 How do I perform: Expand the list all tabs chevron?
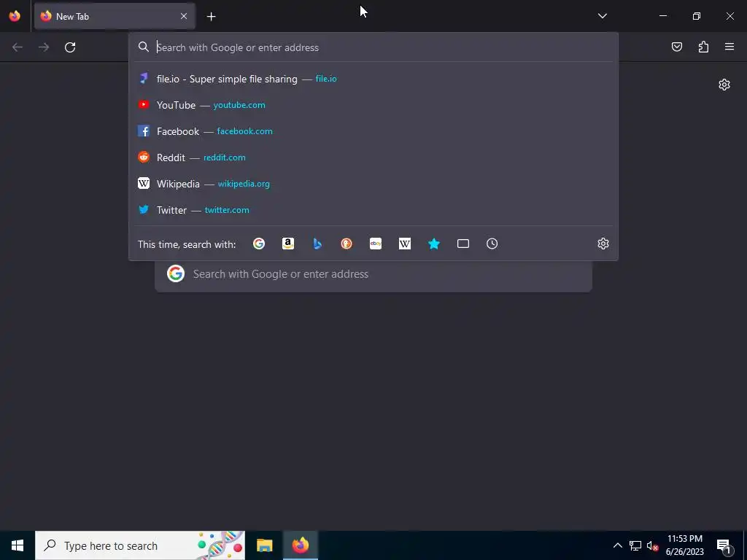point(602,16)
